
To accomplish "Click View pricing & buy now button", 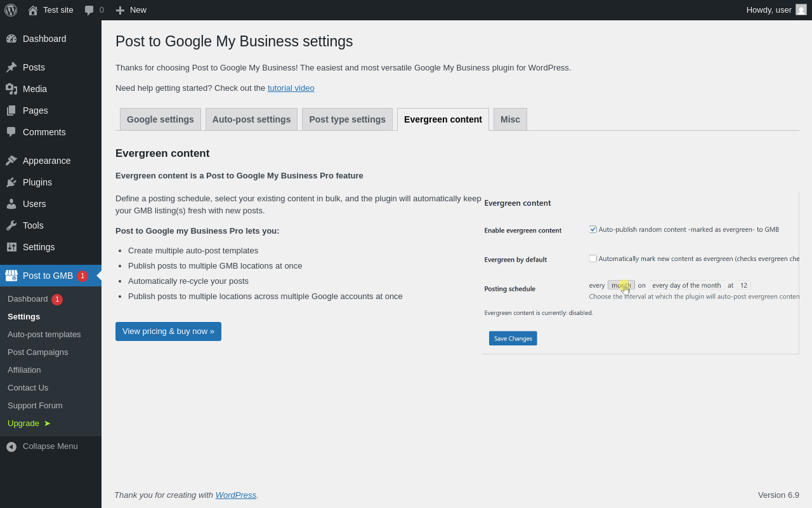I will pos(168,331).
